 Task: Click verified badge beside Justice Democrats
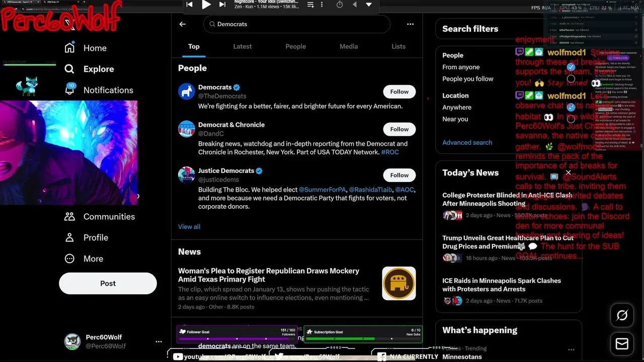[x=259, y=171]
